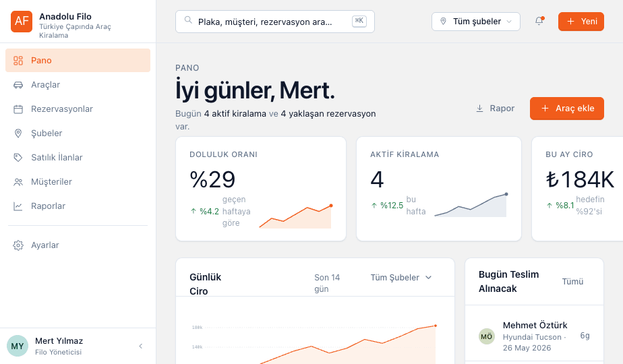This screenshot has width=623, height=364.
Task: Click the chart icon beside Raporlar
Action: pyautogui.click(x=18, y=206)
